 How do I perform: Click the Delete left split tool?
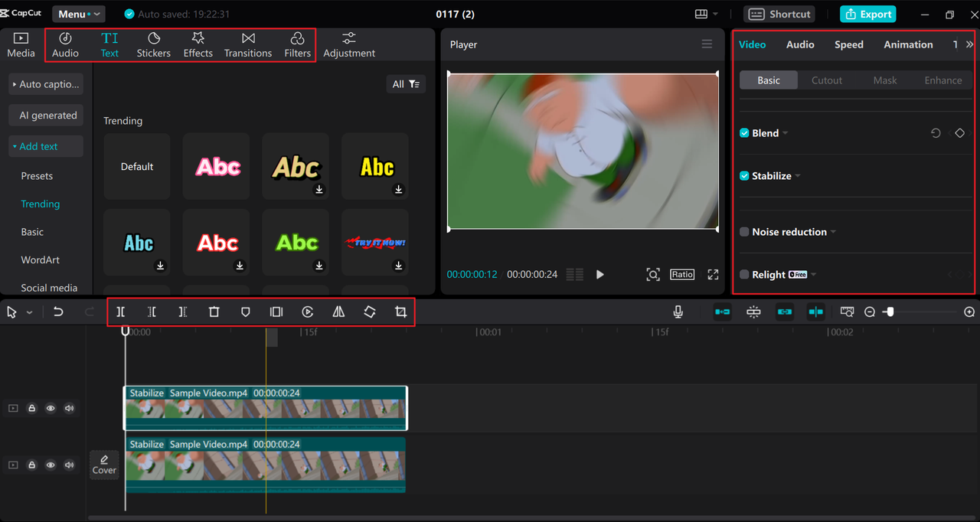(x=152, y=312)
